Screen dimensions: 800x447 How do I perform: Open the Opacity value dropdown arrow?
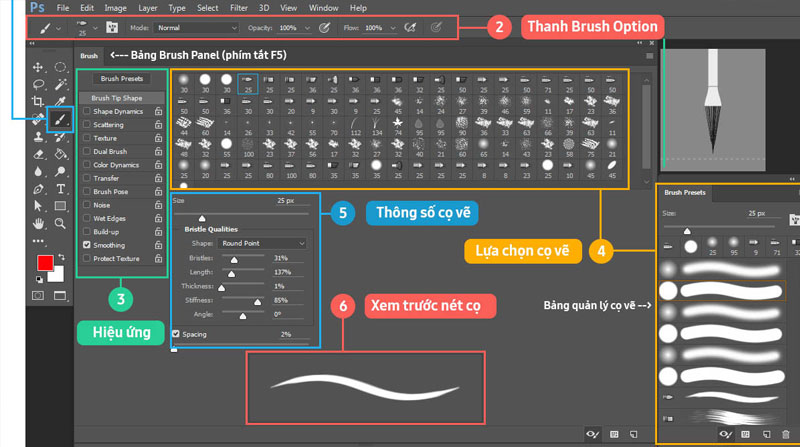pyautogui.click(x=307, y=28)
